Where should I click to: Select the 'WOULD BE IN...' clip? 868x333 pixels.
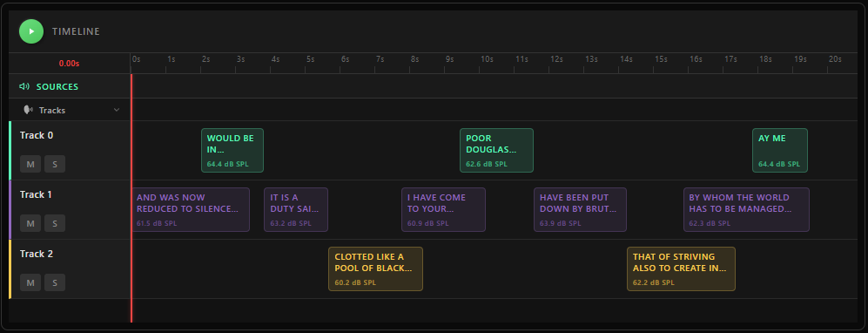click(x=232, y=150)
